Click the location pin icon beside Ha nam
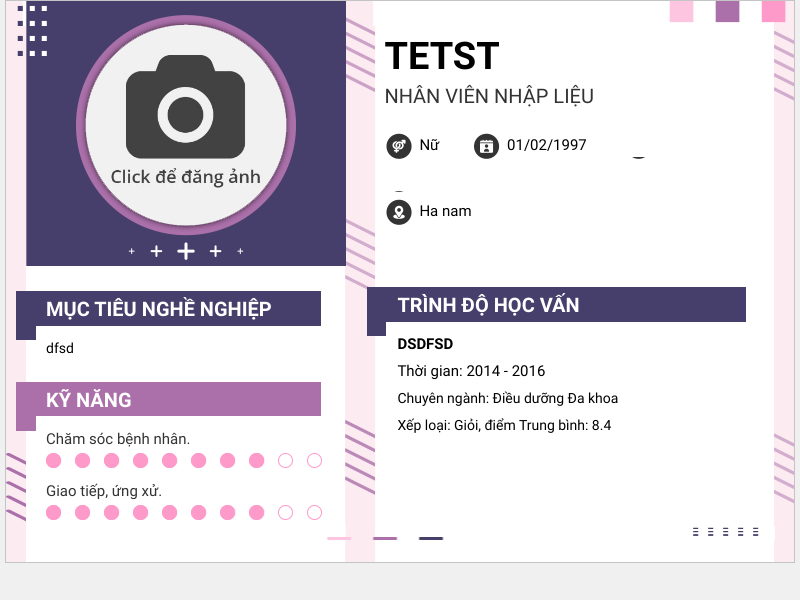The height and width of the screenshot is (600, 800). pyautogui.click(x=399, y=212)
